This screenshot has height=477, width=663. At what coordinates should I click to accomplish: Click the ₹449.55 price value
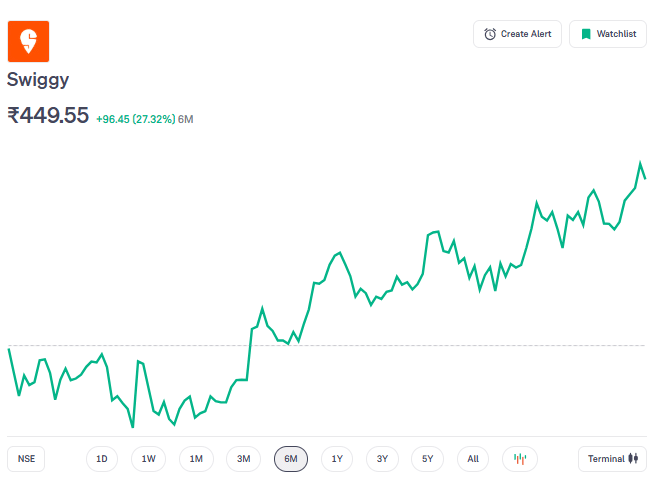pos(48,115)
